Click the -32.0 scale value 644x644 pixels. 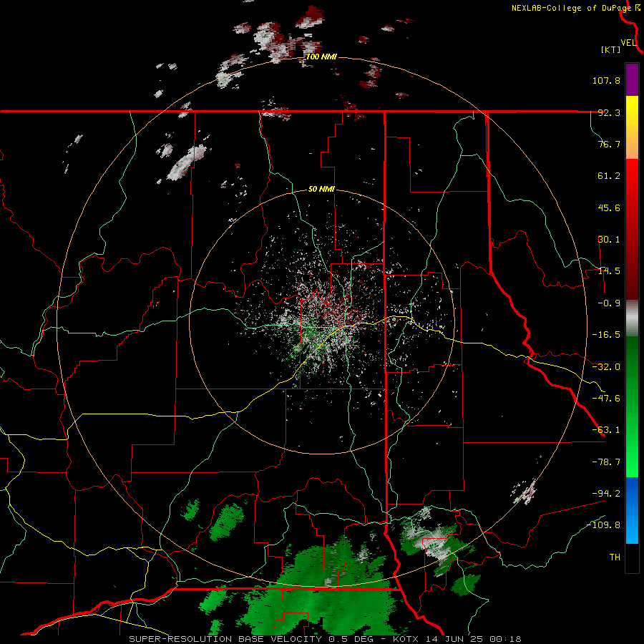tap(606, 367)
